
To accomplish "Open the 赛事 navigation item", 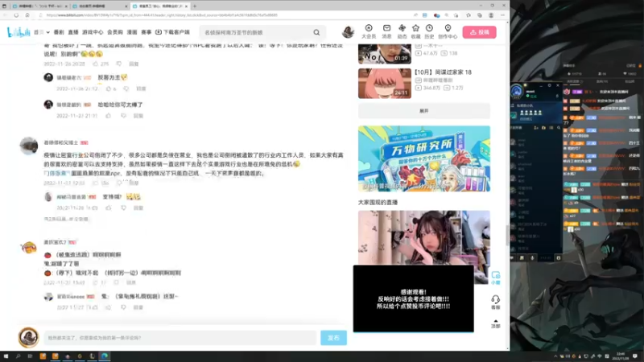I will pos(147,32).
